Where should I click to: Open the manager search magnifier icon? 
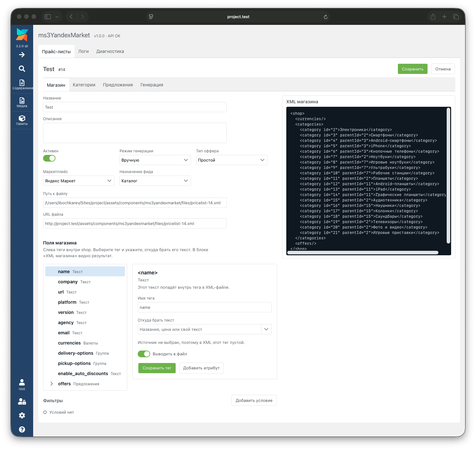point(22,69)
